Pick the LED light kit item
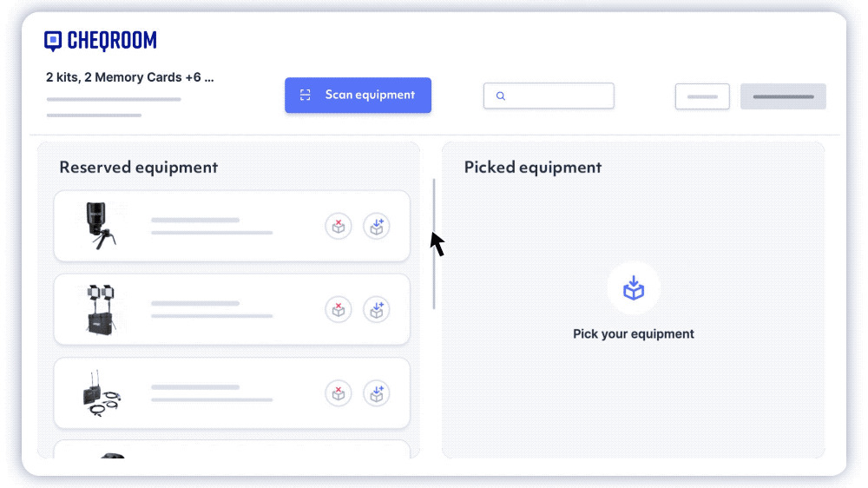 [x=377, y=310]
